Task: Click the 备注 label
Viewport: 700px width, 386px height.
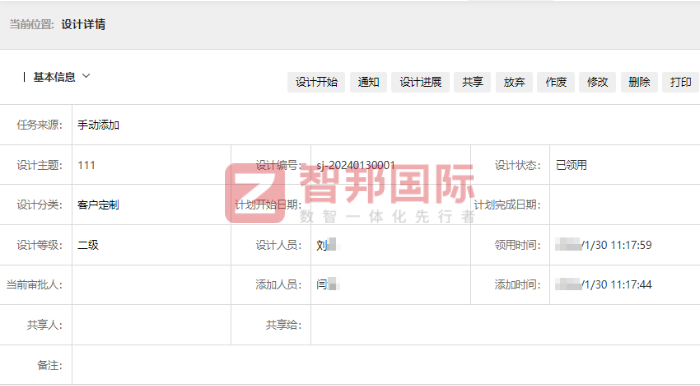Action: tap(50, 365)
